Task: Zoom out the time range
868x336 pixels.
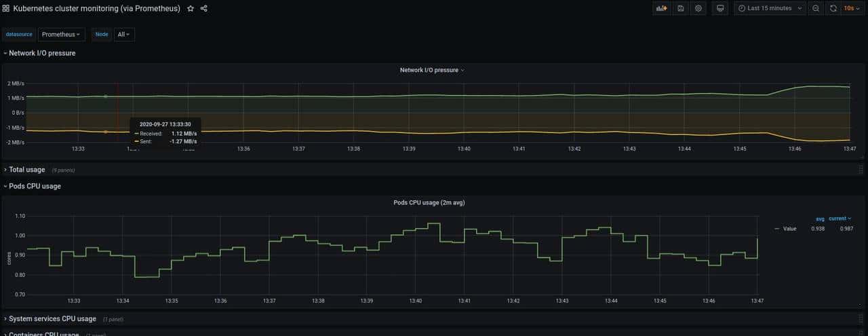Action: click(816, 8)
